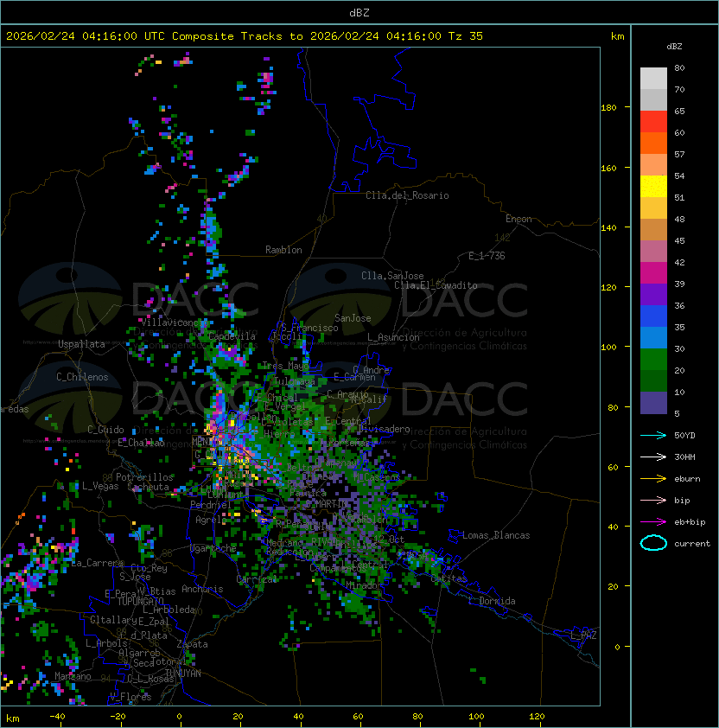This screenshot has width=719, height=728.
Task: Click the 'Ramblon' place label
Action: [283, 250]
